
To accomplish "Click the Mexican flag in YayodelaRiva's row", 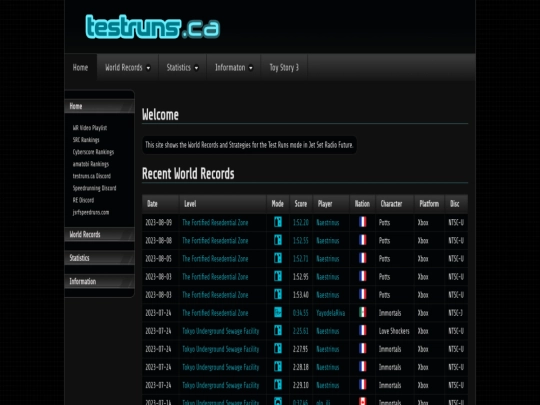I will click(362, 312).
